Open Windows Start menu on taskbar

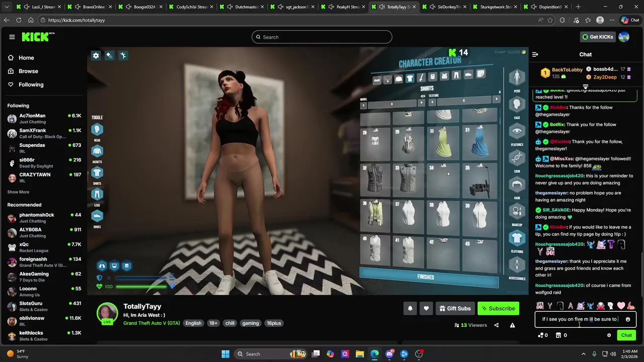225,354
